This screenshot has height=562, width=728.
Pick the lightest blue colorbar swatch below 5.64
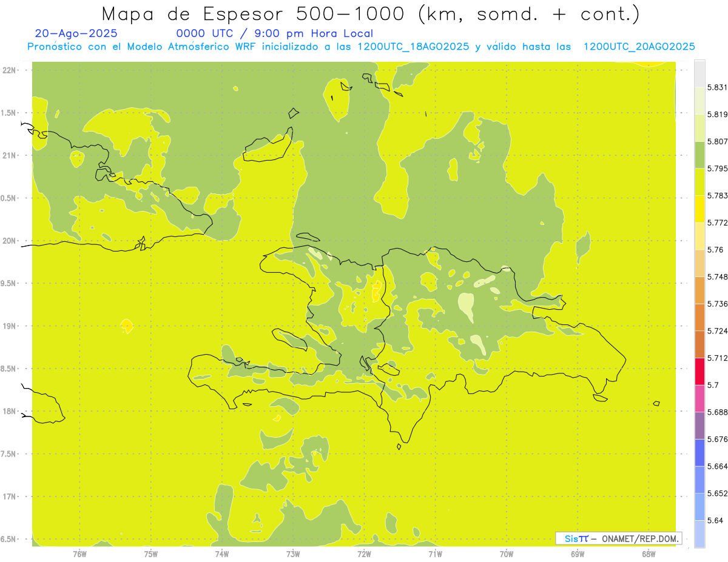pyautogui.click(x=700, y=534)
